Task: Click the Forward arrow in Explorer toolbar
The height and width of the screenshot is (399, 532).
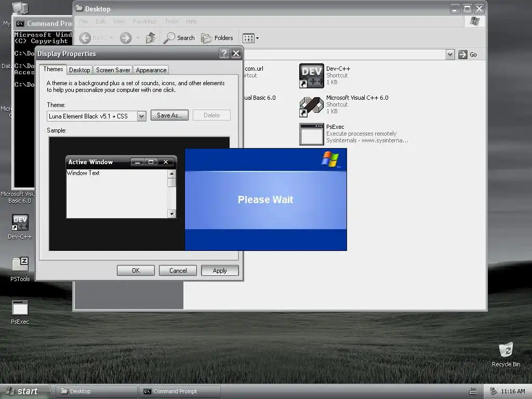Action: (126, 38)
